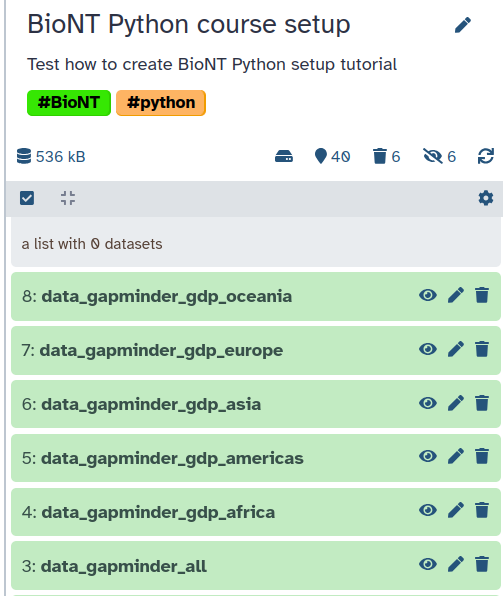View data_gapminder_gdp_oceania with eye icon

428,295
